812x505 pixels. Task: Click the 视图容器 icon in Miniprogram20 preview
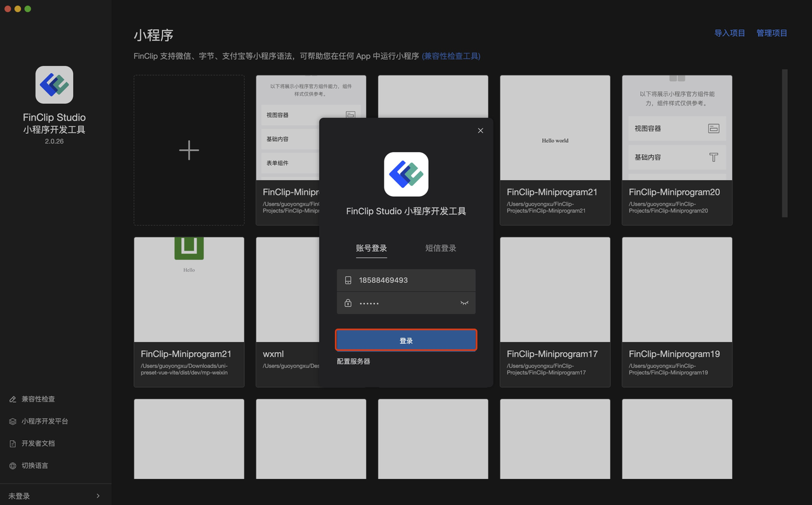point(713,128)
